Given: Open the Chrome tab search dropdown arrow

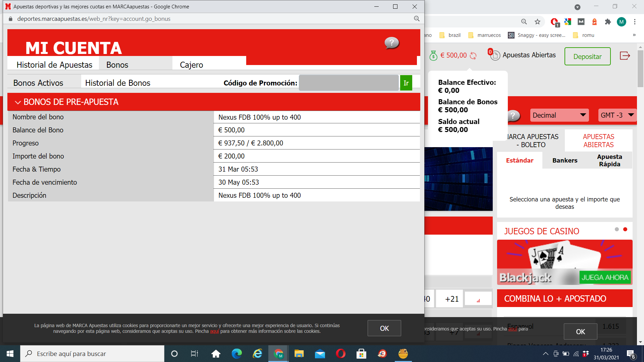Looking at the screenshot, I should (x=578, y=7).
